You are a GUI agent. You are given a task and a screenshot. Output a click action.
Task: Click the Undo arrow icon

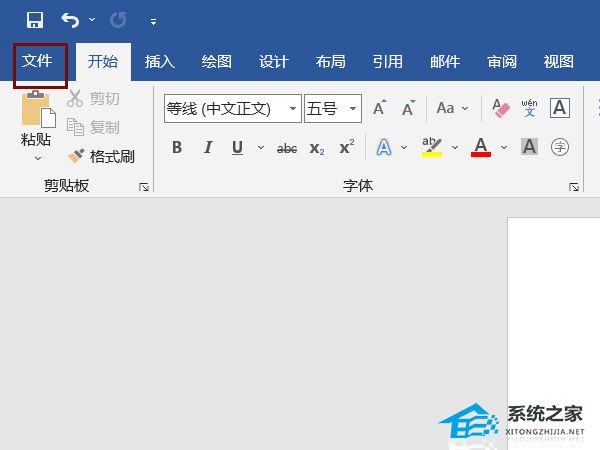point(70,20)
